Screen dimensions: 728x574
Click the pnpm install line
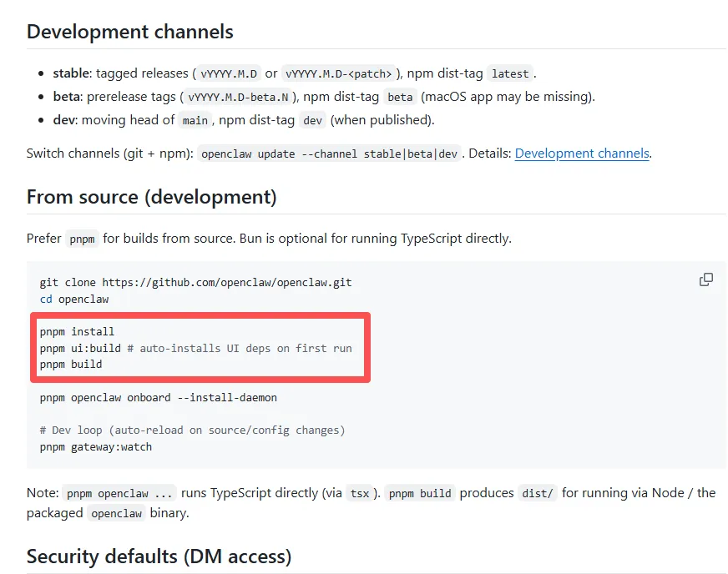coord(77,331)
